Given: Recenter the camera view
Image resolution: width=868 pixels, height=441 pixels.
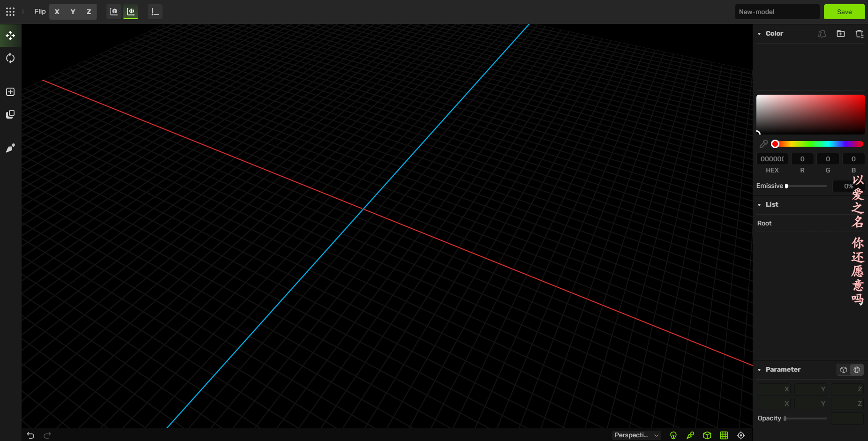Looking at the screenshot, I should click(x=741, y=435).
